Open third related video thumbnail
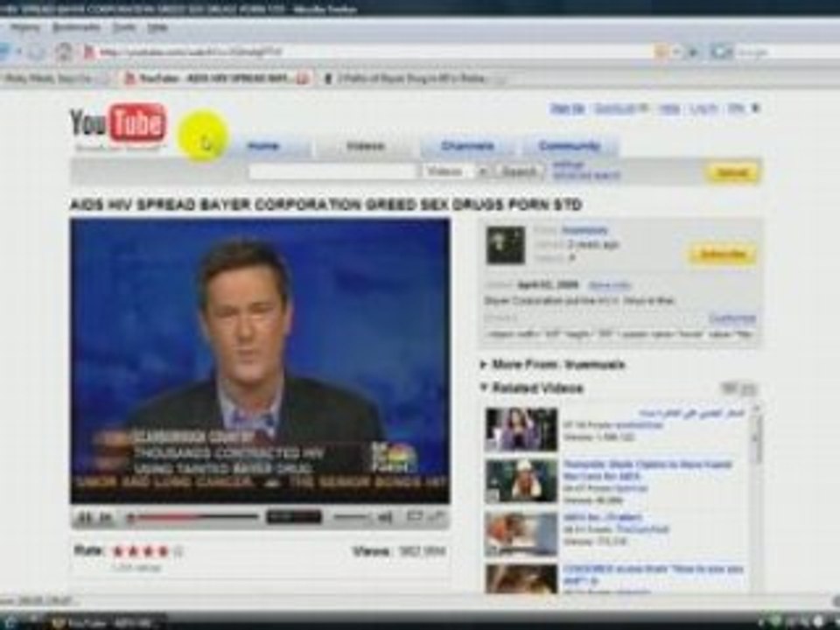Screen dimensions: 840x630 point(521,534)
